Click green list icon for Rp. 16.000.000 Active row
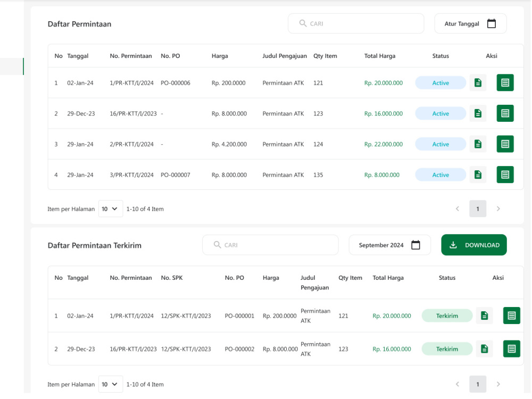 [x=505, y=113]
